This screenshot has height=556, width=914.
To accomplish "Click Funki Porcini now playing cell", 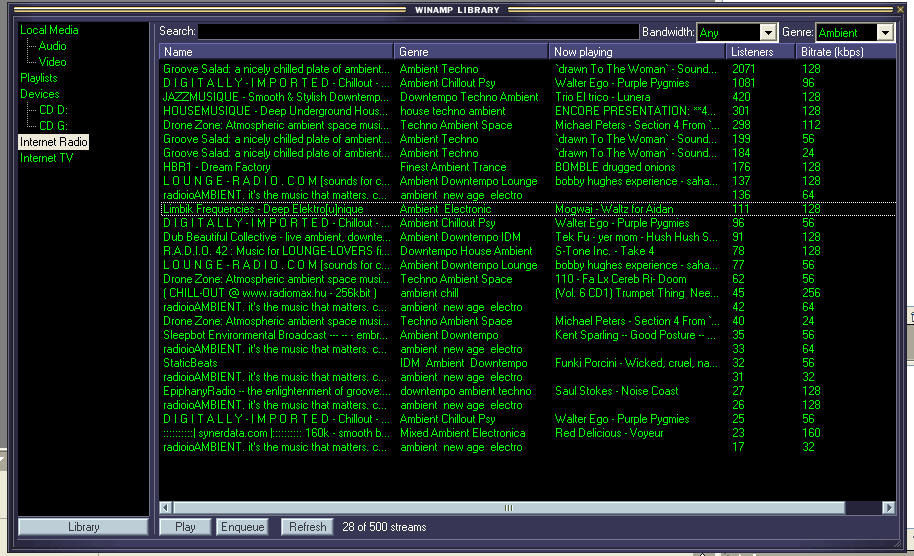I will (636, 363).
